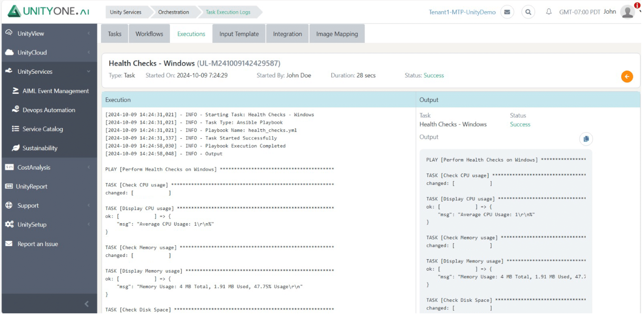The width and height of the screenshot is (644, 316).
Task: Click the Duration 28 secs value
Action: point(366,75)
